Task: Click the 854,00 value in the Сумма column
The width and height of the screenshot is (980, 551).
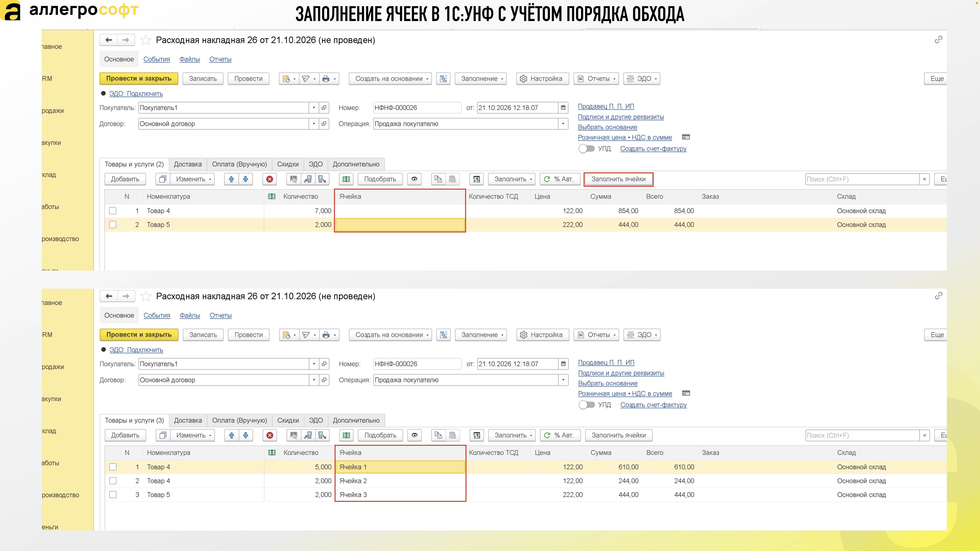Action: point(628,211)
